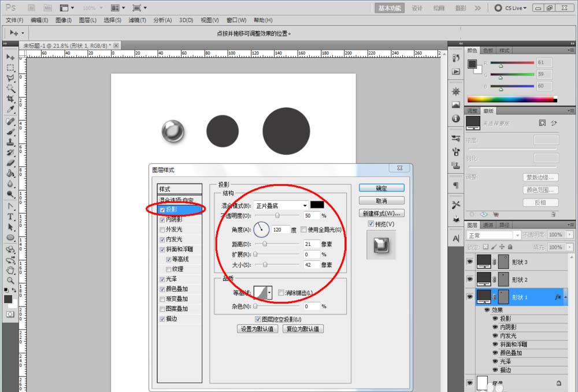
Task: Open the 窗口(W) menu
Action: point(236,20)
